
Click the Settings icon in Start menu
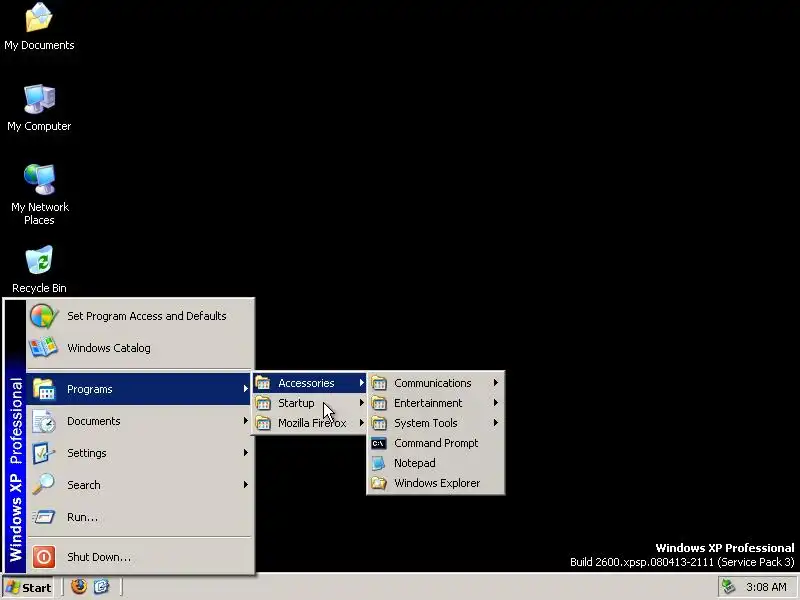pyautogui.click(x=44, y=453)
